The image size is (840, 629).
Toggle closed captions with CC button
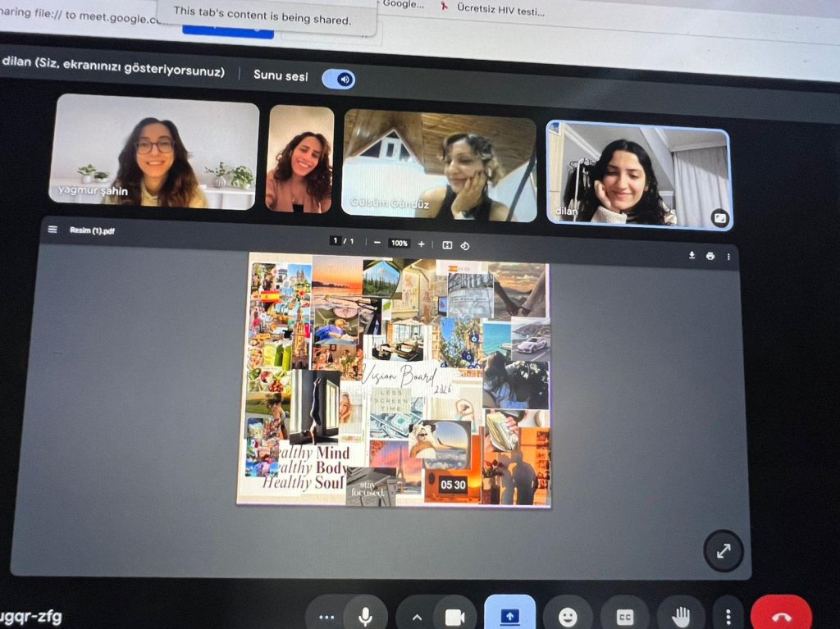[624, 617]
